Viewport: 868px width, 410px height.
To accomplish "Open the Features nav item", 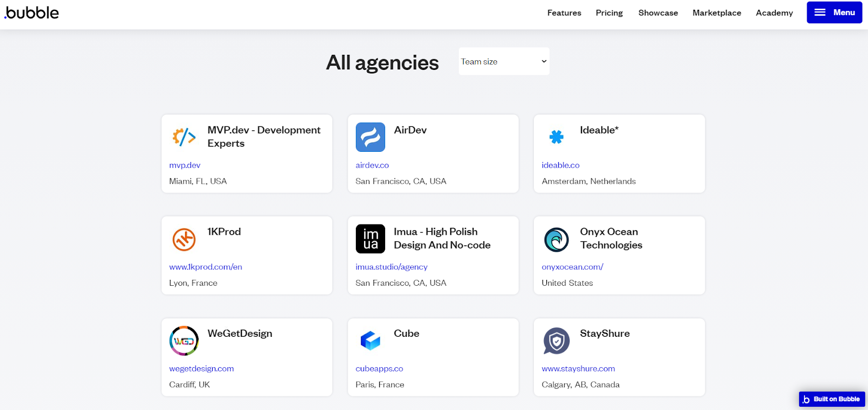I will pos(564,12).
